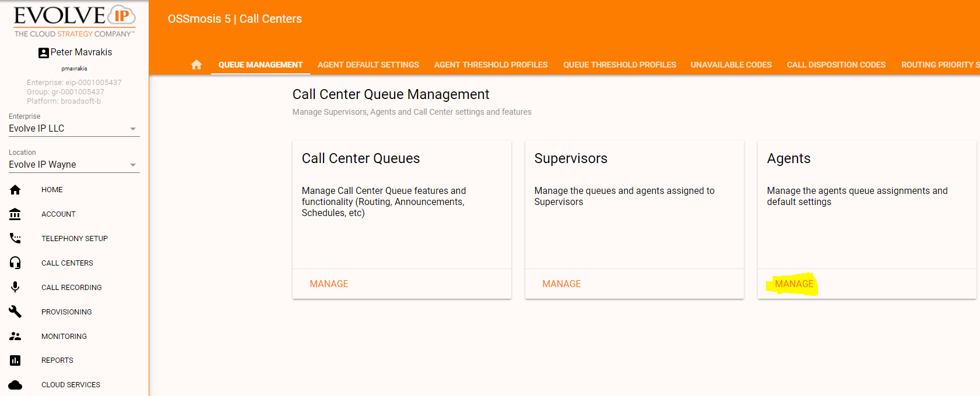The width and height of the screenshot is (980, 396).
Task: Click Manage under Call Center Queues
Action: (x=329, y=284)
